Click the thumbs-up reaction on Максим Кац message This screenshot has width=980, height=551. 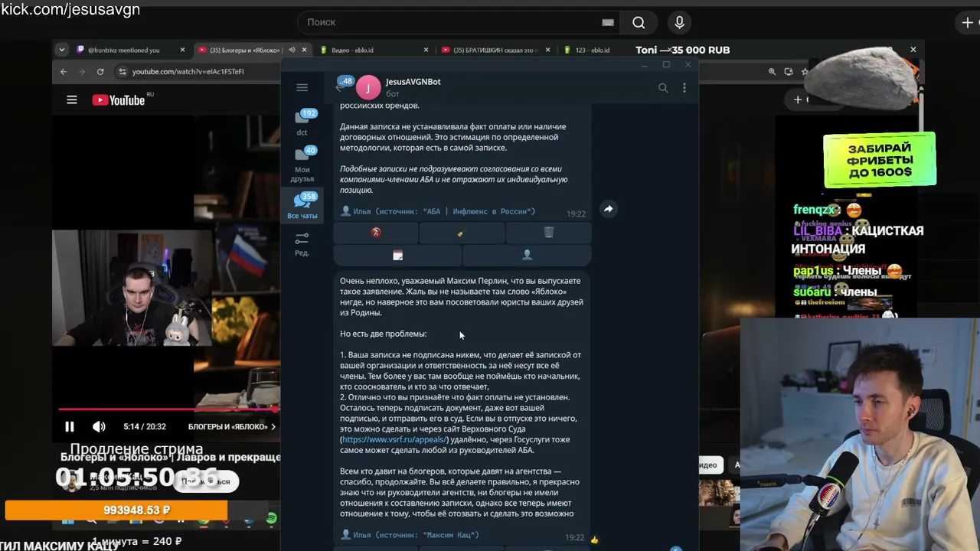pos(594,539)
